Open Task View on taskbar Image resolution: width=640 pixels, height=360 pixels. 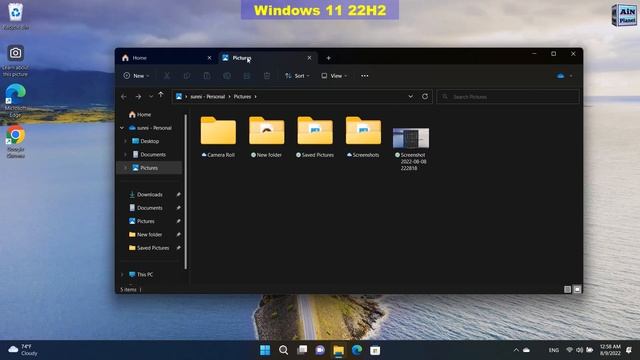click(302, 350)
